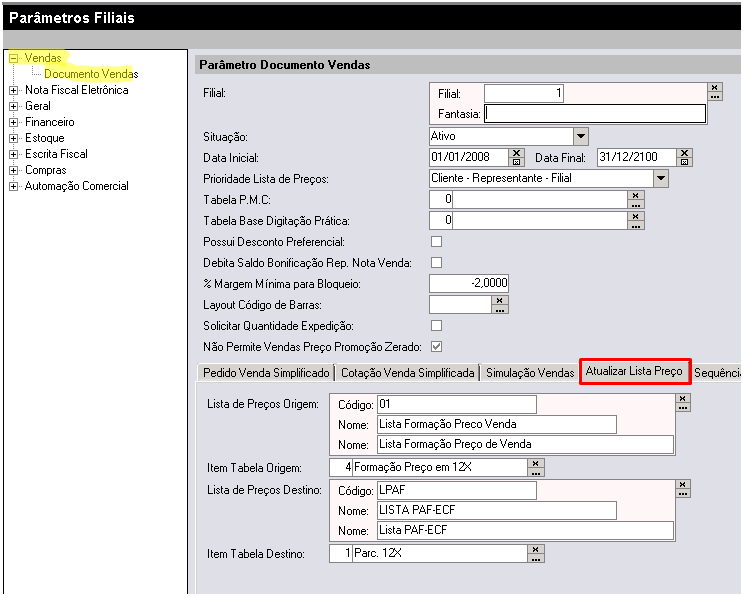This screenshot has height=596, width=743.
Task: Open Lista de Preços Origem lookup
Action: pyautogui.click(x=683, y=407)
